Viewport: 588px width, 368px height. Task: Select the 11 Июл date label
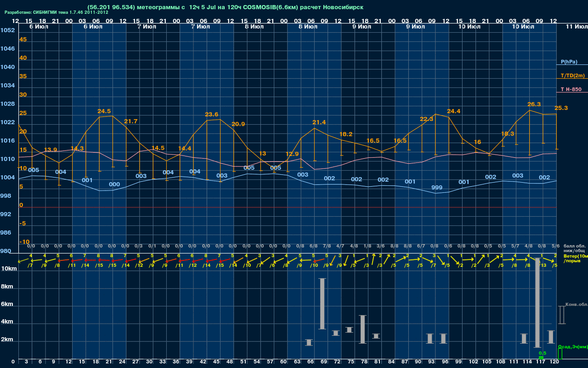(576, 27)
